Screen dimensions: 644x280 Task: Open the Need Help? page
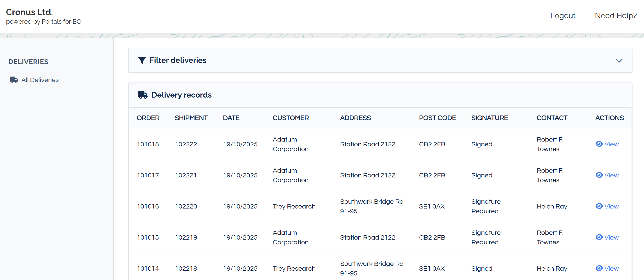(x=616, y=16)
